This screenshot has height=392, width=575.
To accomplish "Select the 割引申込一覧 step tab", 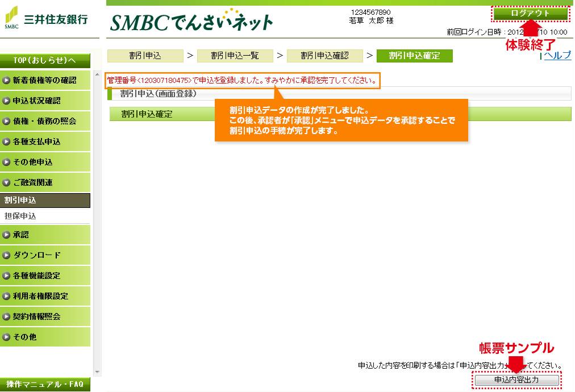I will pyautogui.click(x=235, y=56).
